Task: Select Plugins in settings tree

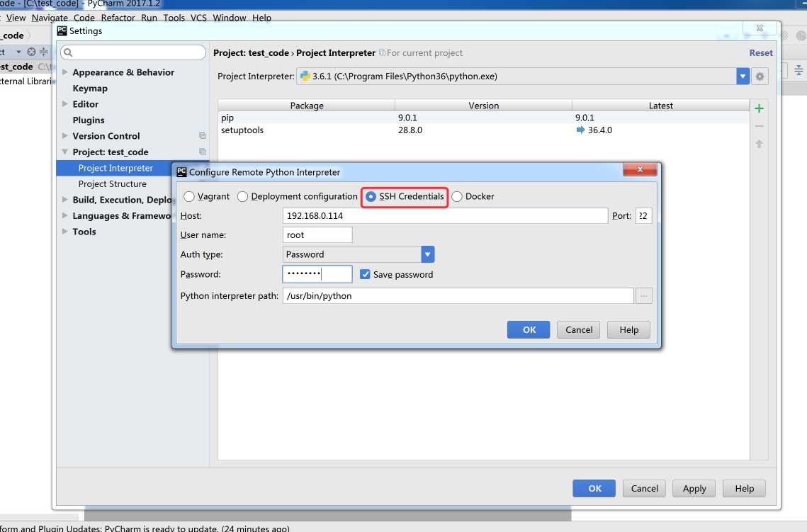Action: click(89, 120)
